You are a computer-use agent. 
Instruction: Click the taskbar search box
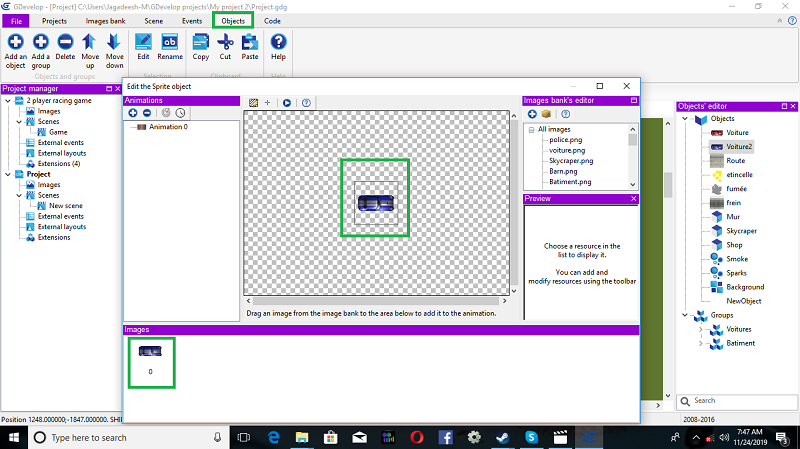tap(128, 438)
